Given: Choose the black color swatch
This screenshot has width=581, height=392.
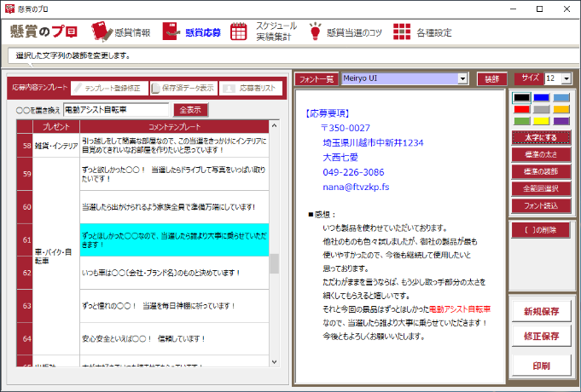Looking at the screenshot, I should pos(521,98).
